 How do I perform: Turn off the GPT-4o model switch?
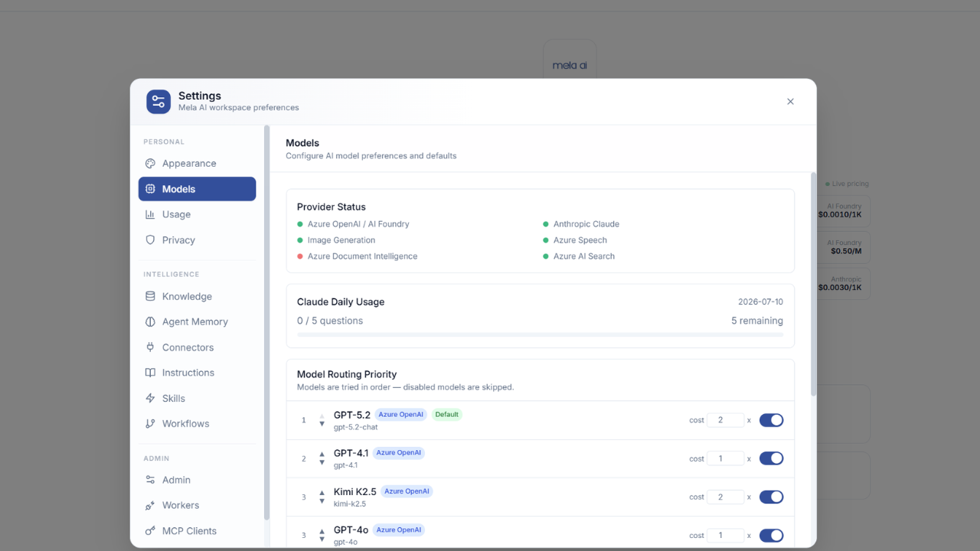click(771, 536)
